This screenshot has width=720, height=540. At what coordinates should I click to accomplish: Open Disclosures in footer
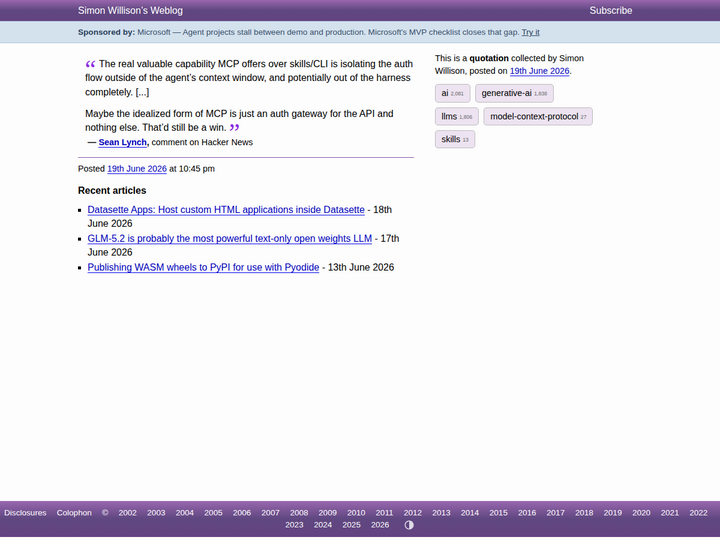click(x=25, y=513)
